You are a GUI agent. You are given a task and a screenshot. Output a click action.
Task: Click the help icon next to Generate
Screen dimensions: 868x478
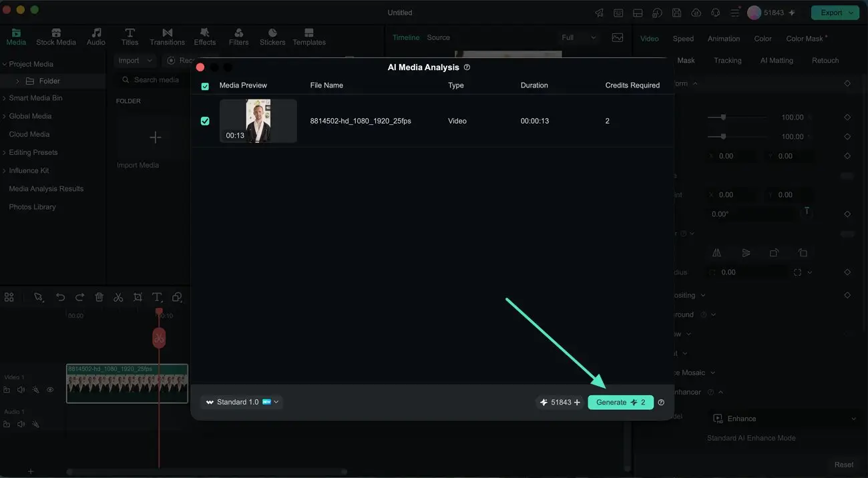661,403
